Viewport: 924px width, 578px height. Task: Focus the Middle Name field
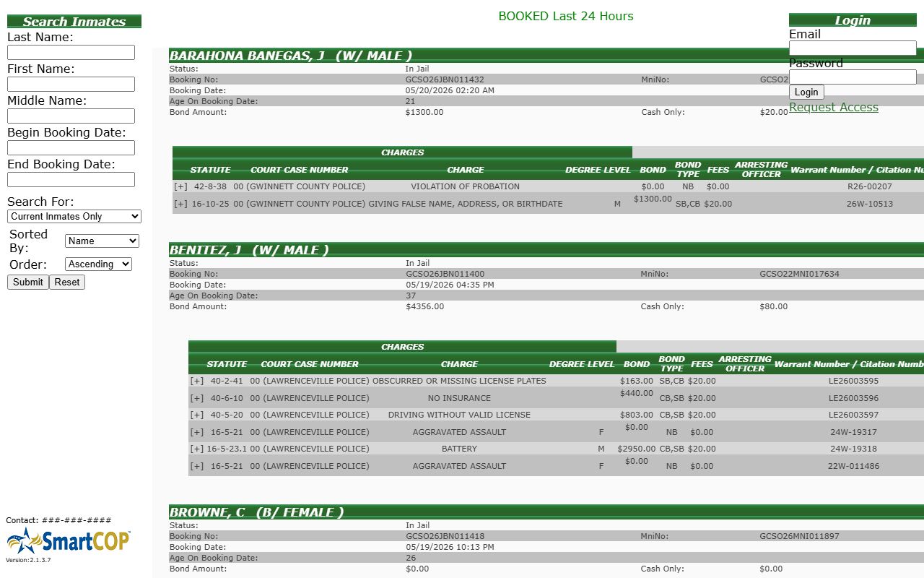pos(71,116)
